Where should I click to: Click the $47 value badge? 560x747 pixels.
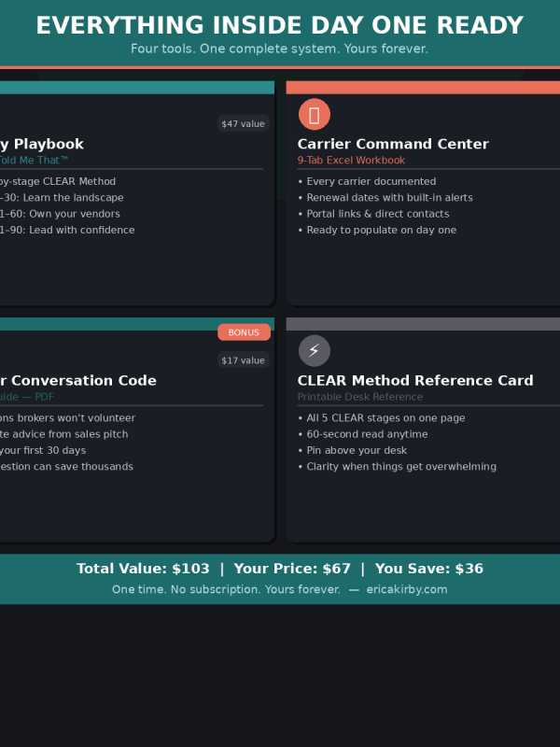[244, 123]
